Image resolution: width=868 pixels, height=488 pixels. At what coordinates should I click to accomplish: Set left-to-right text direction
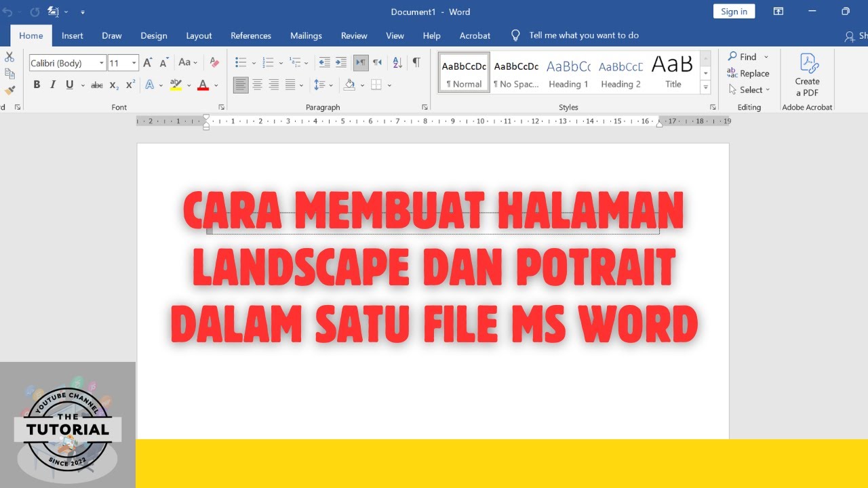point(361,63)
